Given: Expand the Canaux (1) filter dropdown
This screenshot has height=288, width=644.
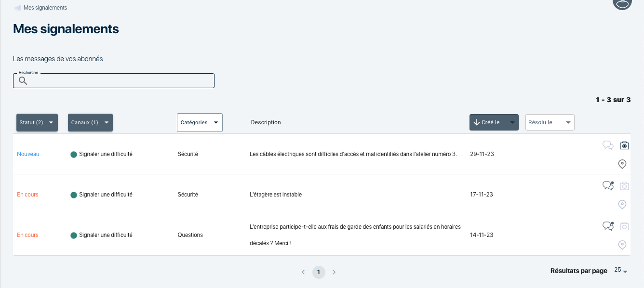Looking at the screenshot, I should click(x=90, y=122).
